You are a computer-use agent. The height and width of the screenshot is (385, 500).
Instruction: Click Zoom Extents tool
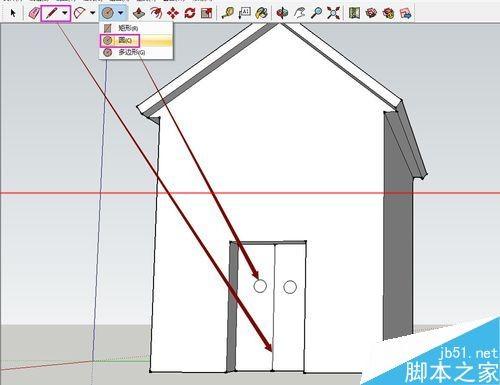click(x=333, y=13)
